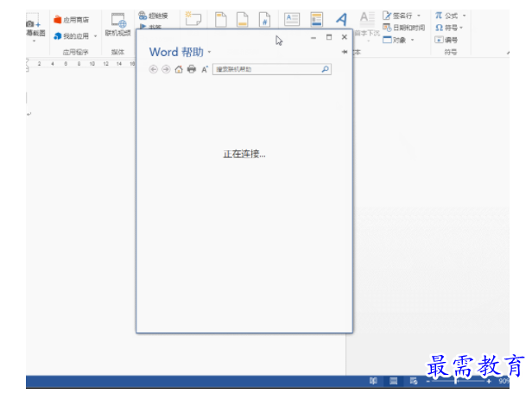Image resolution: width=532 pixels, height=393 pixels.
Task: Click the zoom out minus button
Action: pos(428,382)
